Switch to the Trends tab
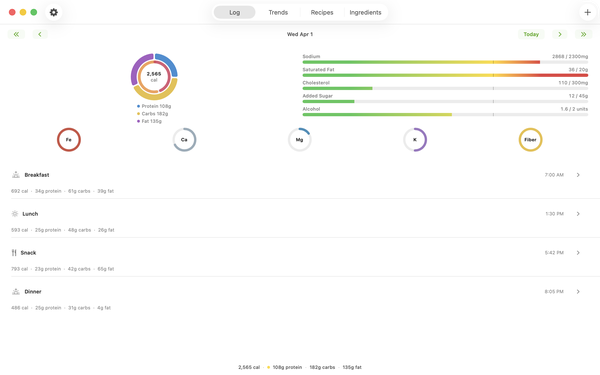Viewport: 600px width, 375px height. tap(278, 12)
